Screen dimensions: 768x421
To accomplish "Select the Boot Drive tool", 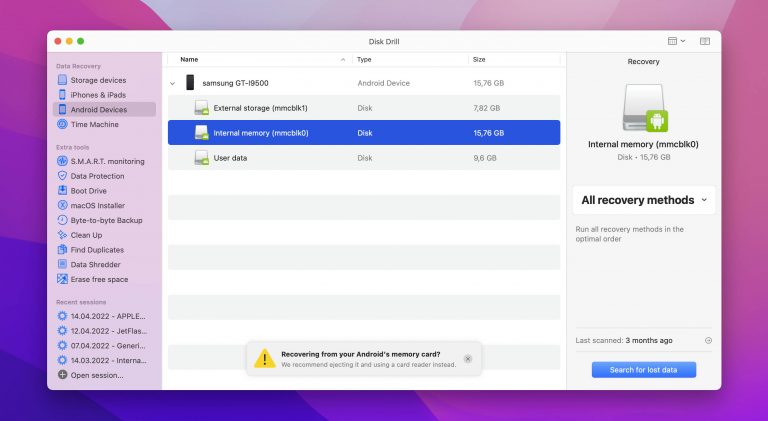I will 88,190.
